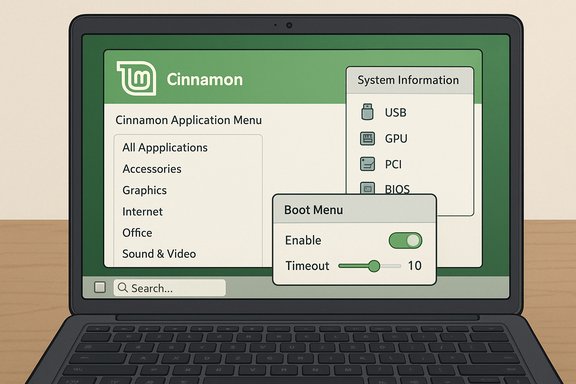Select the Internet category
Viewport: 576px width, 384px height.
pyautogui.click(x=142, y=212)
